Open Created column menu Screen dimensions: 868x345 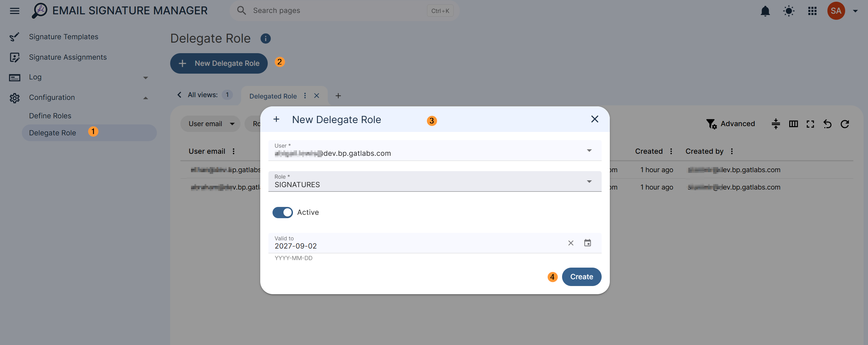[671, 151]
